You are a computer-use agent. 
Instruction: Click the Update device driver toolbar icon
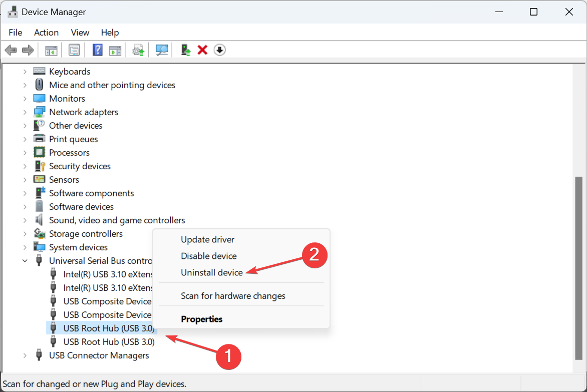point(138,50)
